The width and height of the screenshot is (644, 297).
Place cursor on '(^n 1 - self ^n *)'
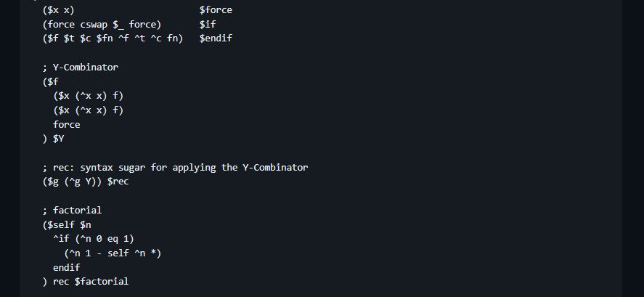(x=112, y=253)
